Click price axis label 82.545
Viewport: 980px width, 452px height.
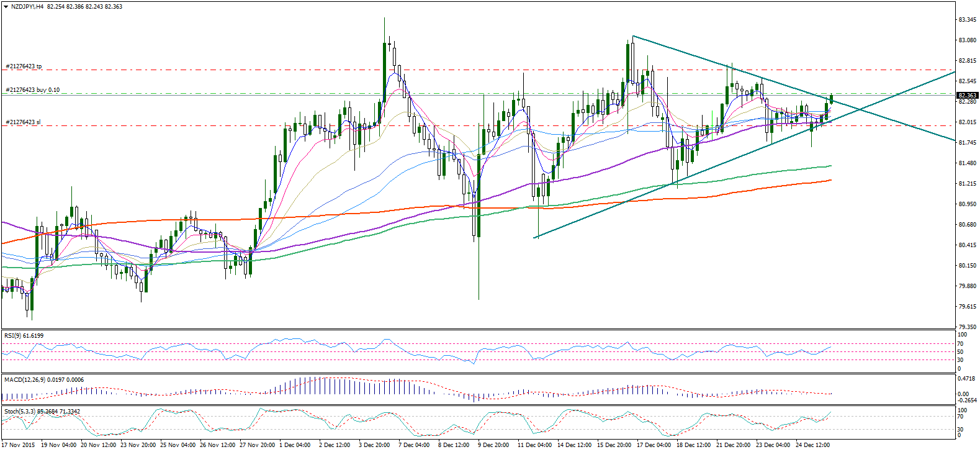(966, 81)
